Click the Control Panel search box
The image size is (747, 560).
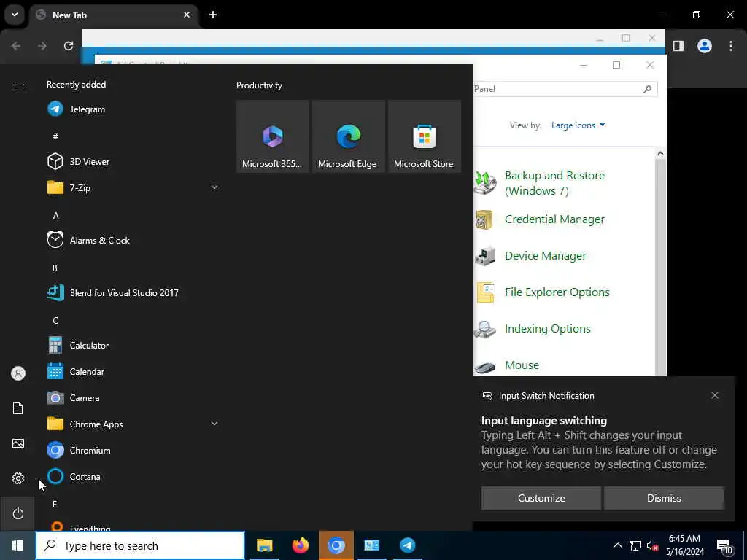(565, 88)
